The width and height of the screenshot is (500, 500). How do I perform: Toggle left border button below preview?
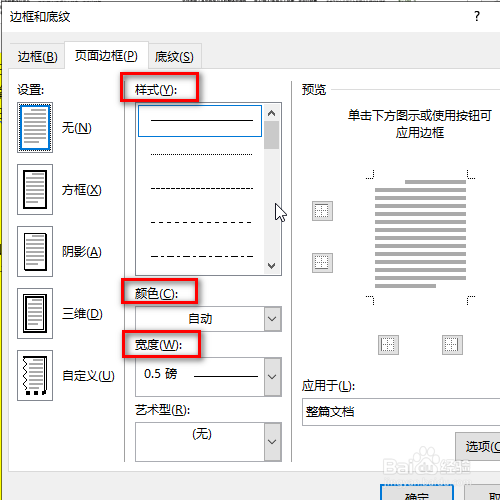point(388,345)
